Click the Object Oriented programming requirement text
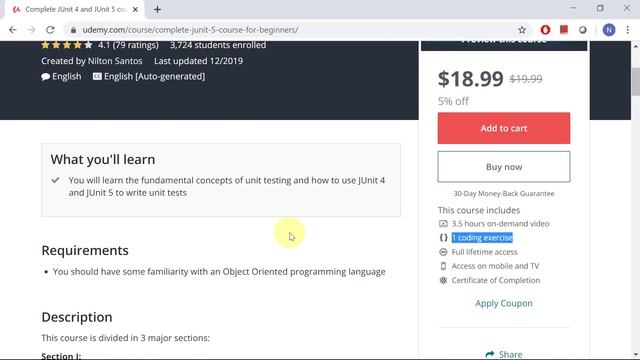 pyautogui.click(x=219, y=272)
